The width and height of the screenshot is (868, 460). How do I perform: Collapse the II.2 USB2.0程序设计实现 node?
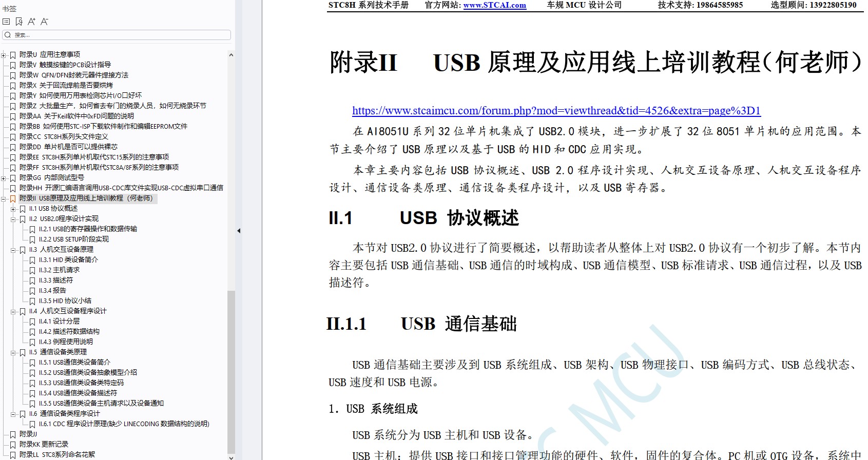13,219
